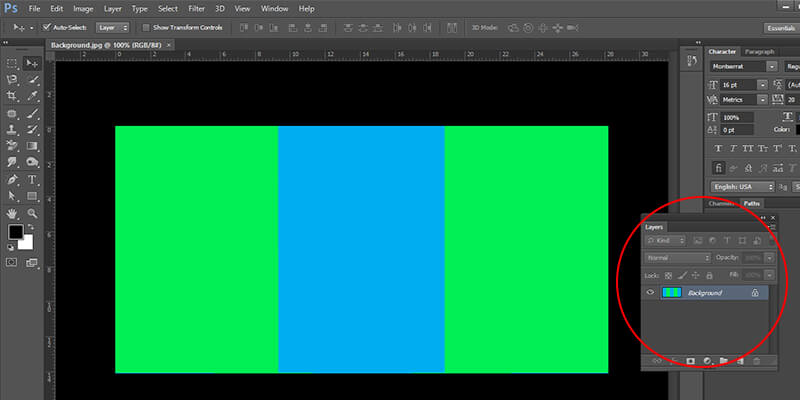Select the Gradient tool
The image size is (800, 400).
click(x=32, y=146)
